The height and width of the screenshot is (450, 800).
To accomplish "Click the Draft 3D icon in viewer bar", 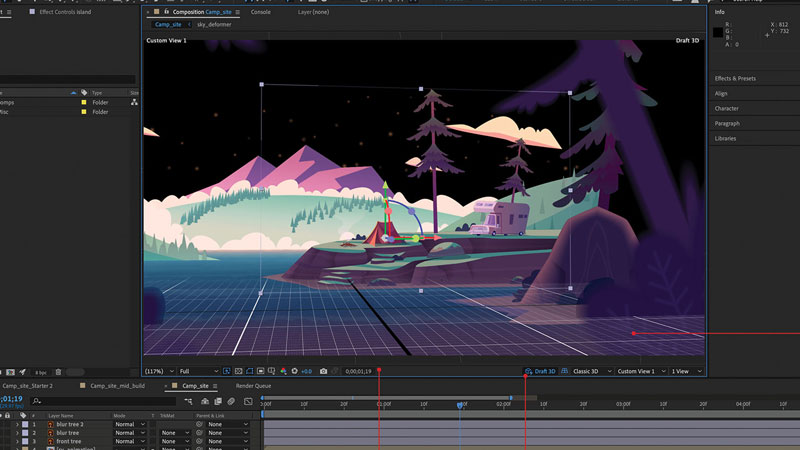I will point(529,371).
